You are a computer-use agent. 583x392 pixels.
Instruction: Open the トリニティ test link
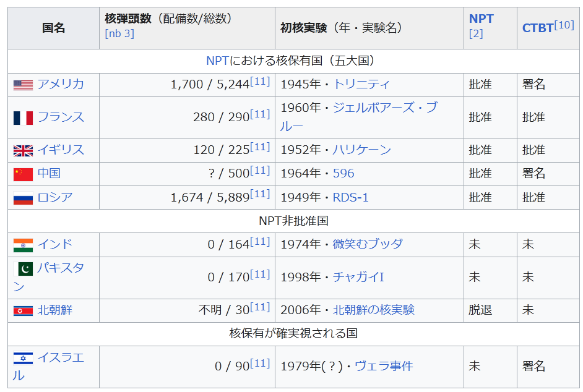pos(361,84)
